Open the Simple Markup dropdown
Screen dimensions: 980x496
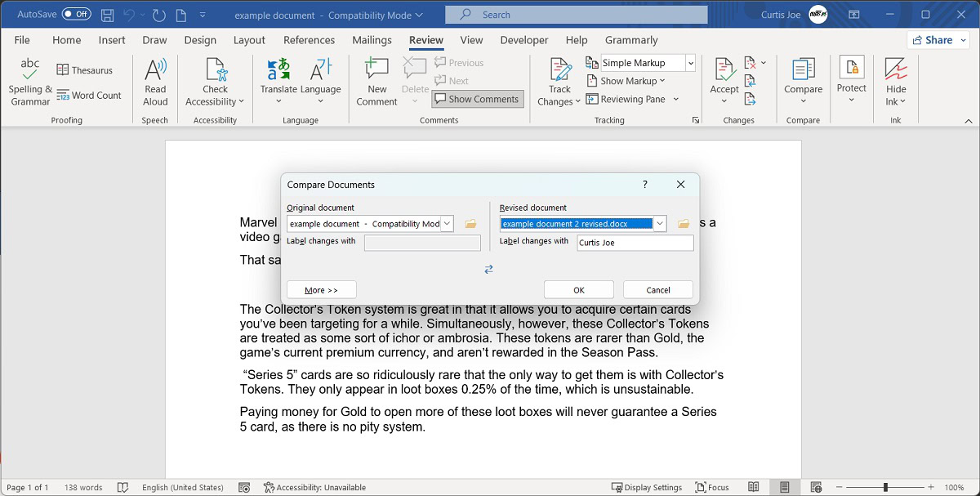coord(690,63)
